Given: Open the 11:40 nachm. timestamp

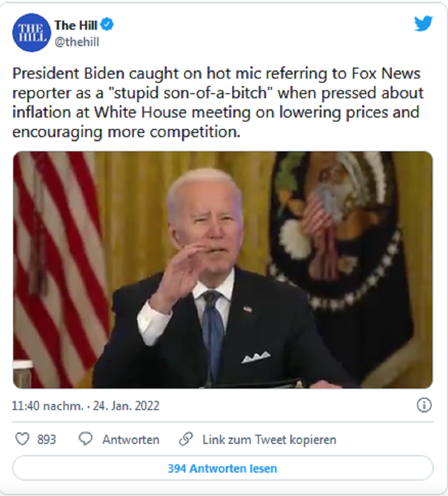Looking at the screenshot, I should [48, 406].
